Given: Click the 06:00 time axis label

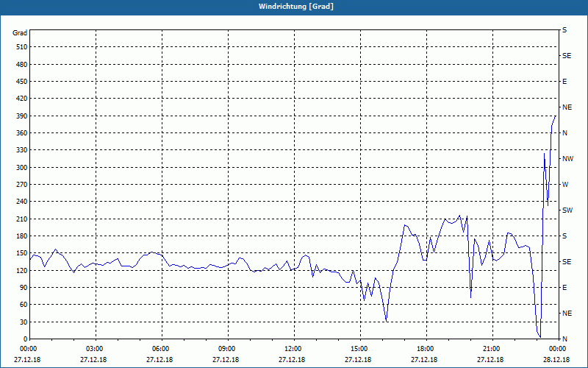Looking at the screenshot, I should click(162, 349).
